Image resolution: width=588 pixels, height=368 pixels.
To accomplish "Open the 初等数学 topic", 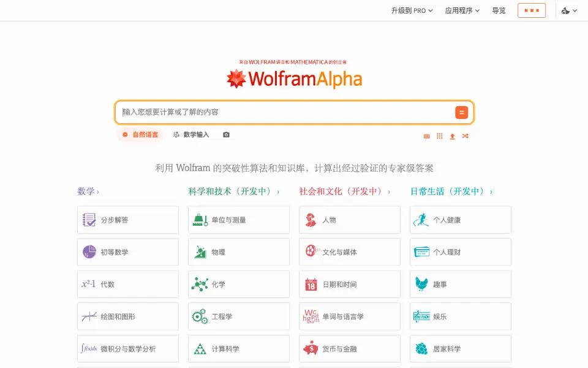I will (128, 252).
